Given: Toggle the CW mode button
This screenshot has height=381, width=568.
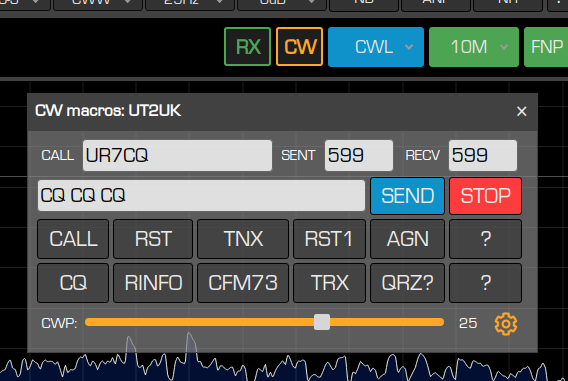Looking at the screenshot, I should click(299, 47).
